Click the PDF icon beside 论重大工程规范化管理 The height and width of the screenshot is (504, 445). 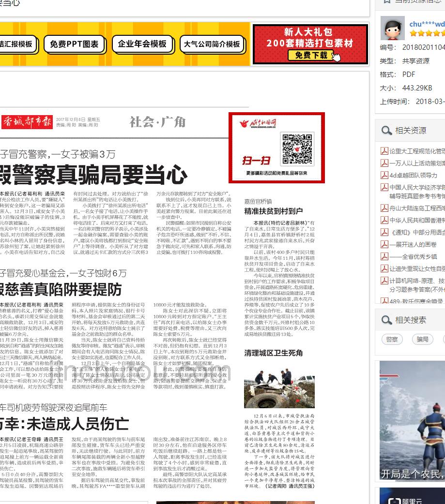point(384,151)
